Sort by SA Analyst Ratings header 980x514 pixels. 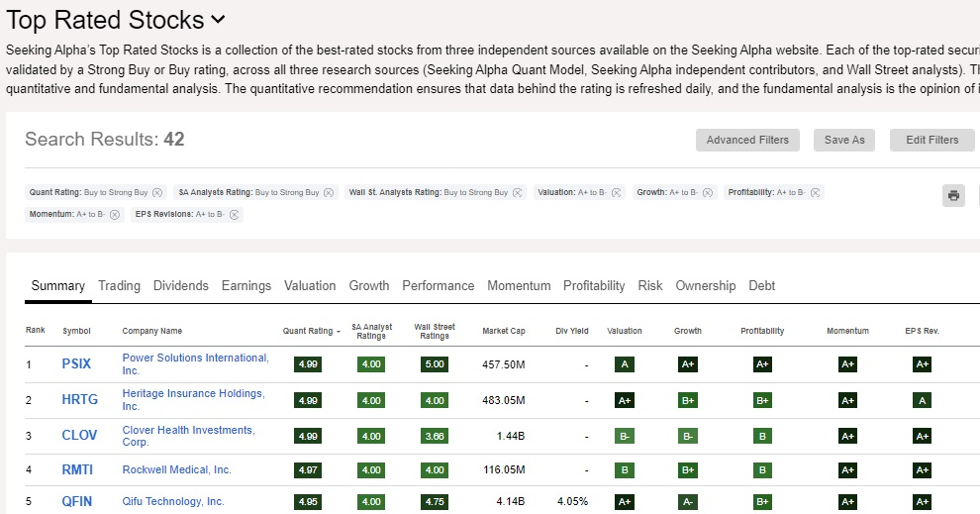(371, 332)
